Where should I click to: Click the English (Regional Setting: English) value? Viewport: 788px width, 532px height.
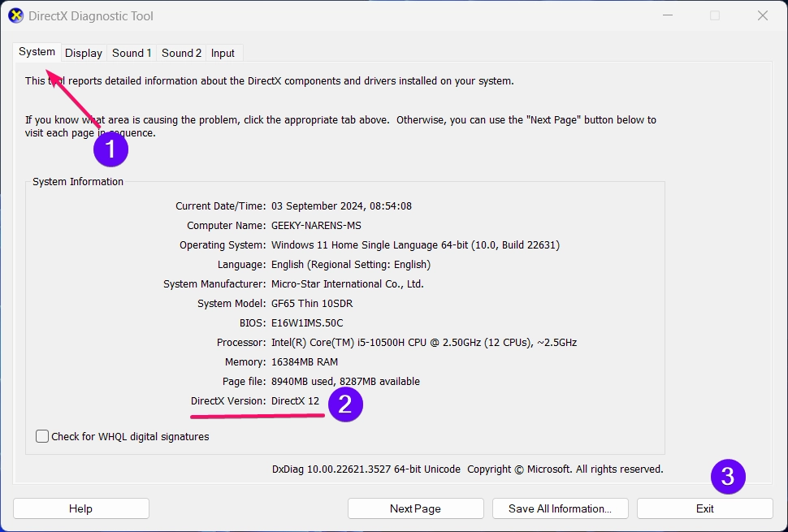point(351,265)
